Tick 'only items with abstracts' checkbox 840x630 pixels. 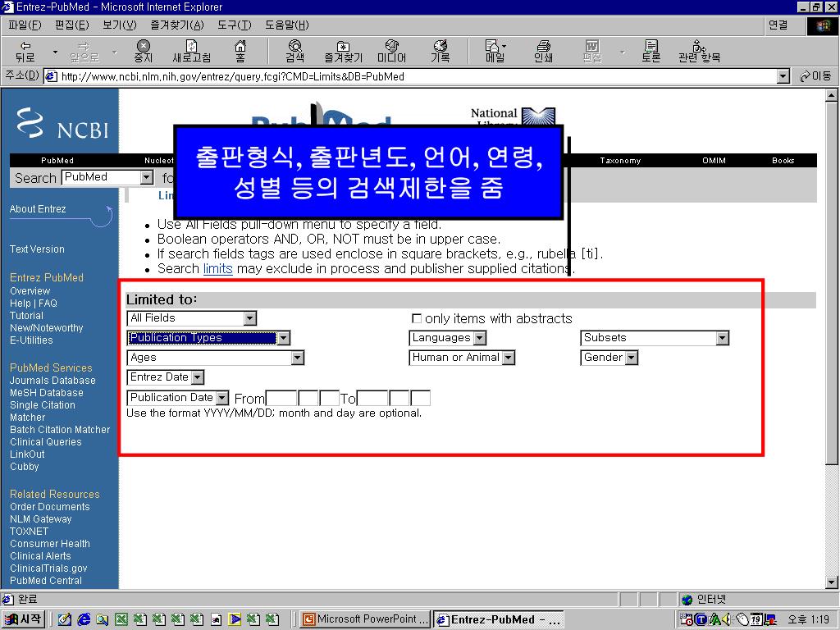click(x=416, y=318)
